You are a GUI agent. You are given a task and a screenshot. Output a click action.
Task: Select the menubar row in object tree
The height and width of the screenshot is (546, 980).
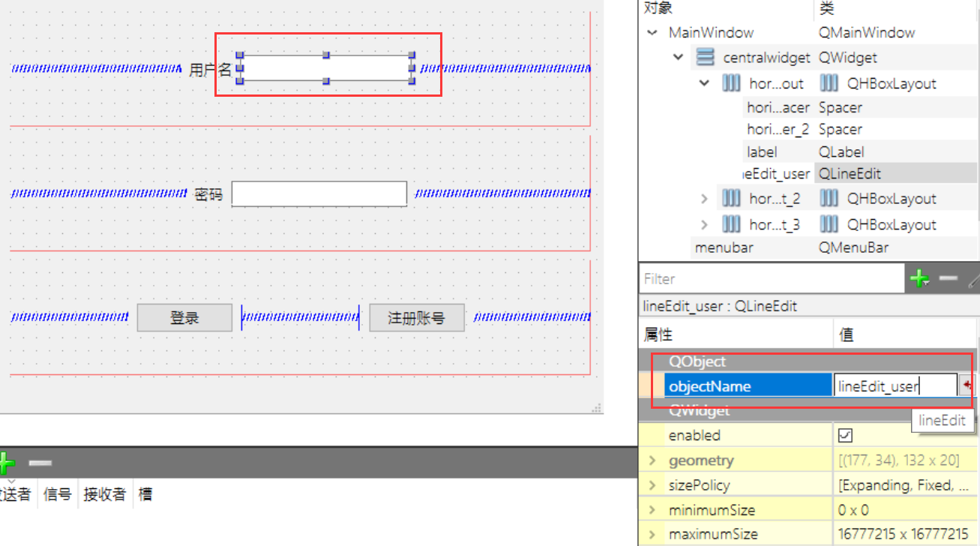point(724,247)
